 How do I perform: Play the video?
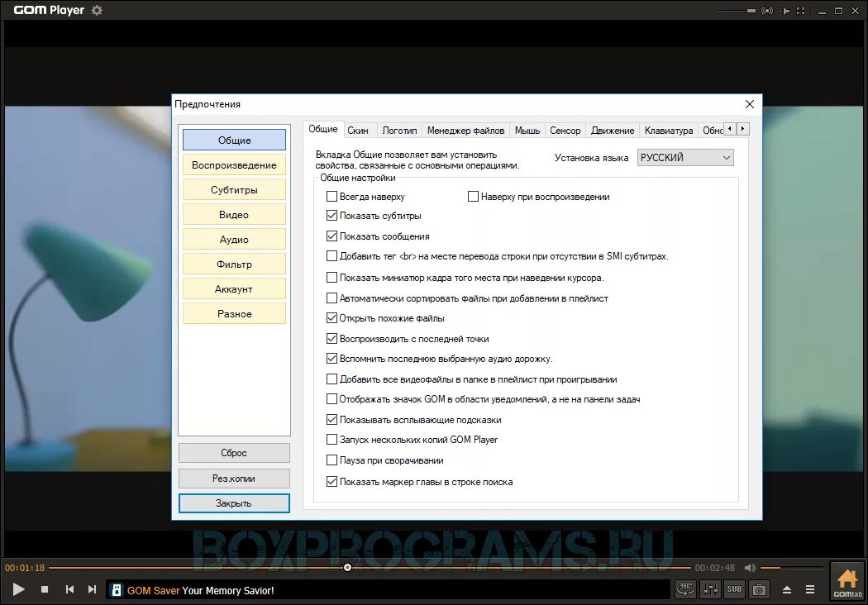click(18, 589)
